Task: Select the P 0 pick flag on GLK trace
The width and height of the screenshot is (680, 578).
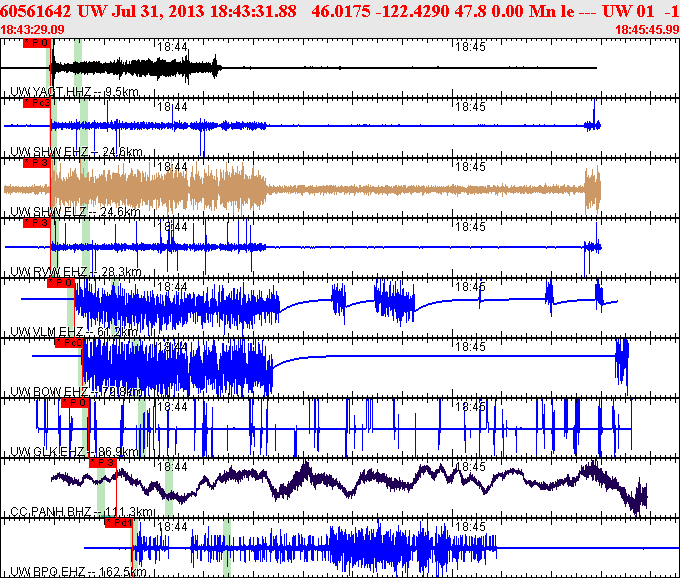Action: (74, 402)
